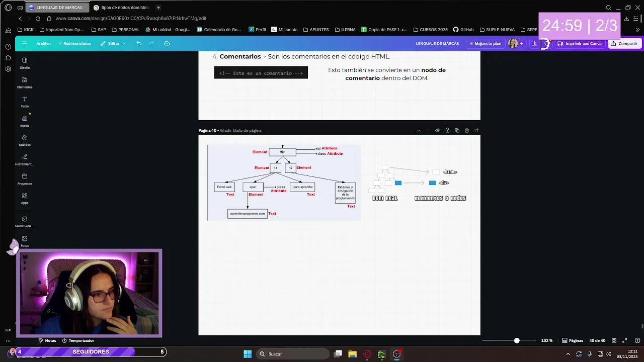Open a new browser tab
644x362 pixels.
coord(158,8)
